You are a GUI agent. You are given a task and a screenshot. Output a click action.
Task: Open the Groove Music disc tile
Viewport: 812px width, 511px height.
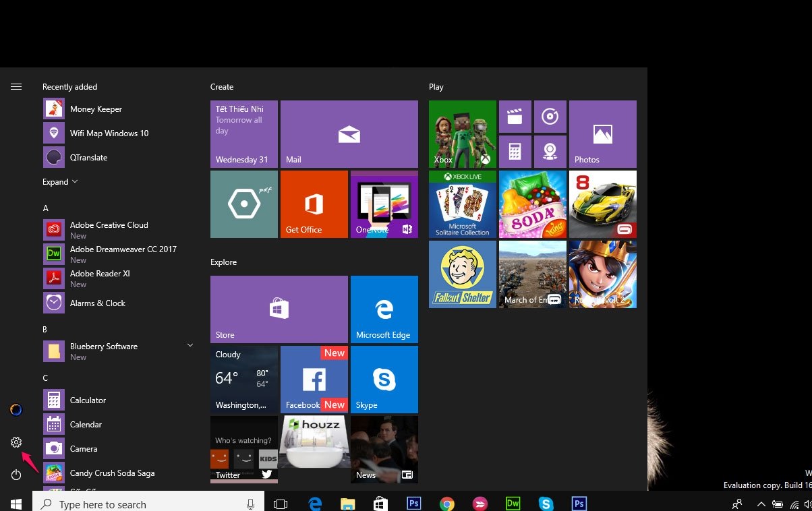pyautogui.click(x=550, y=117)
